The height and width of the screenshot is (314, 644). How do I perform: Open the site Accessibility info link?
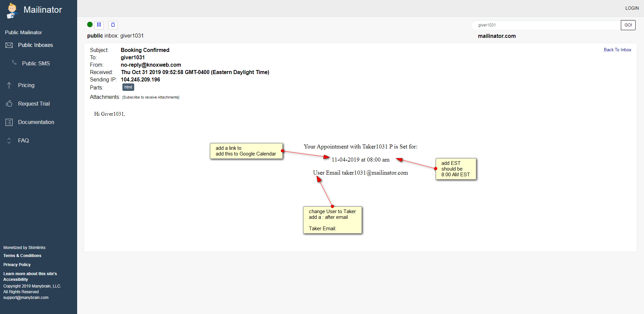(30, 276)
